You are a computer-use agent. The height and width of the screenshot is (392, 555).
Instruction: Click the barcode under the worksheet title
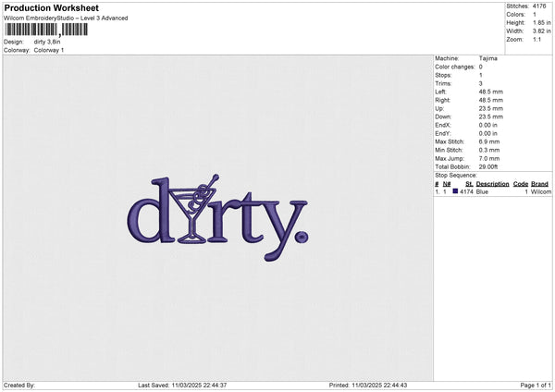(46, 31)
